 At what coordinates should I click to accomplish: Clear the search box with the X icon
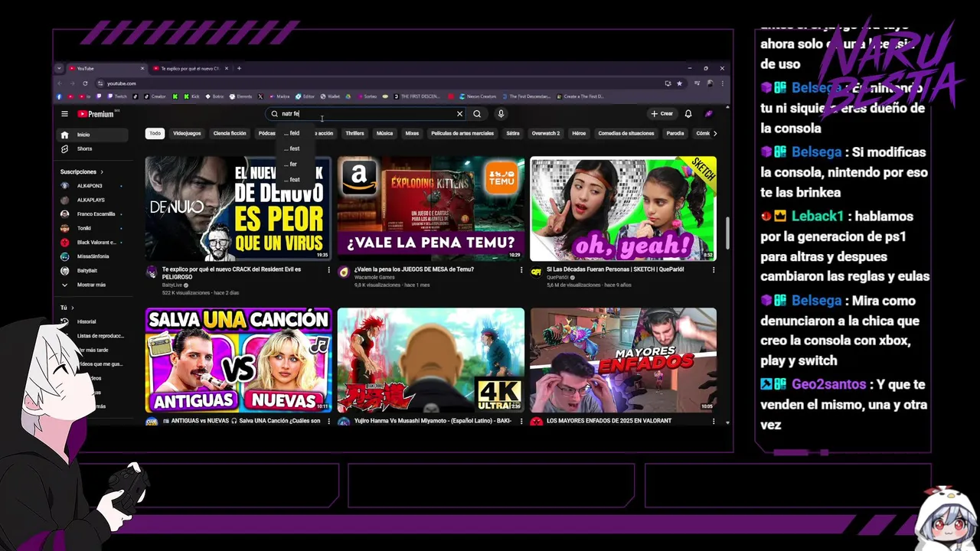[x=459, y=114]
